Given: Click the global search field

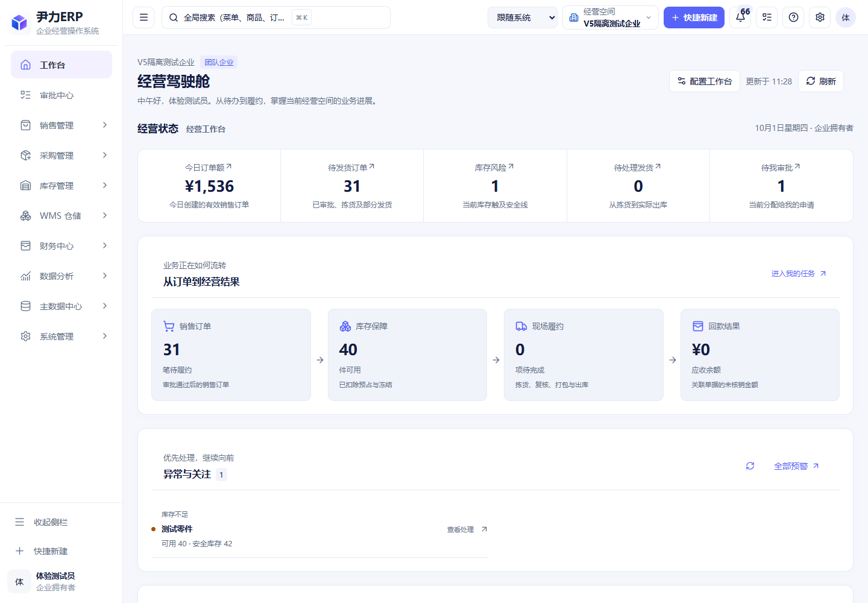Looking at the screenshot, I should point(276,17).
